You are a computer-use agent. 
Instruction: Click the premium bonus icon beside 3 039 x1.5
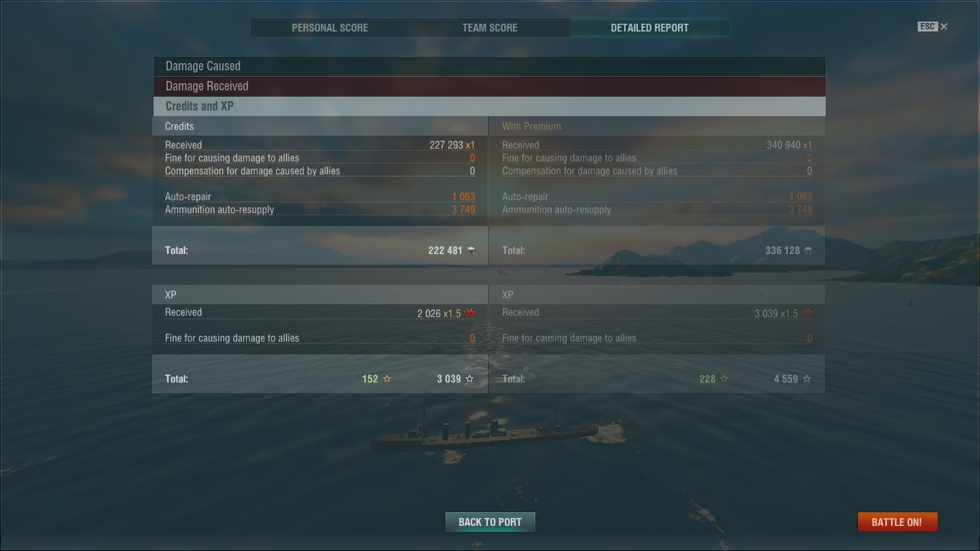(x=807, y=314)
